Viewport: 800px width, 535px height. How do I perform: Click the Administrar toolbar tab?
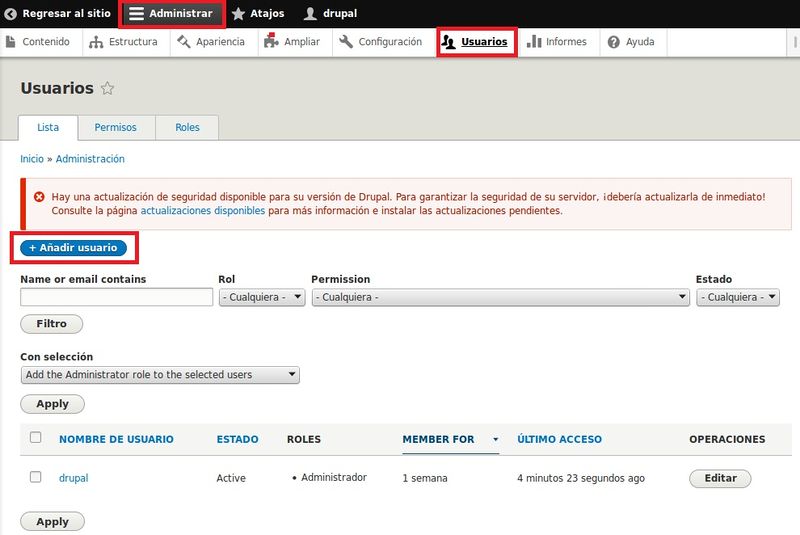pyautogui.click(x=171, y=14)
